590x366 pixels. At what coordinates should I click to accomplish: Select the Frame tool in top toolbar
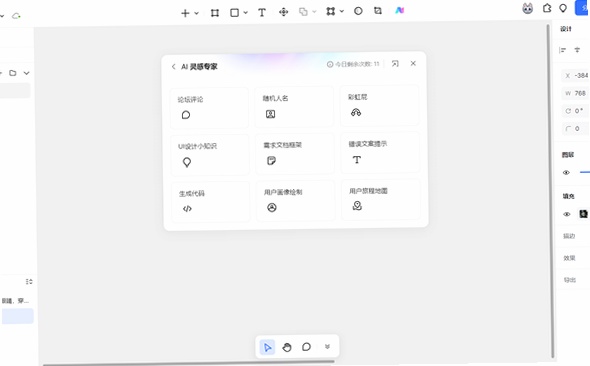[215, 13]
